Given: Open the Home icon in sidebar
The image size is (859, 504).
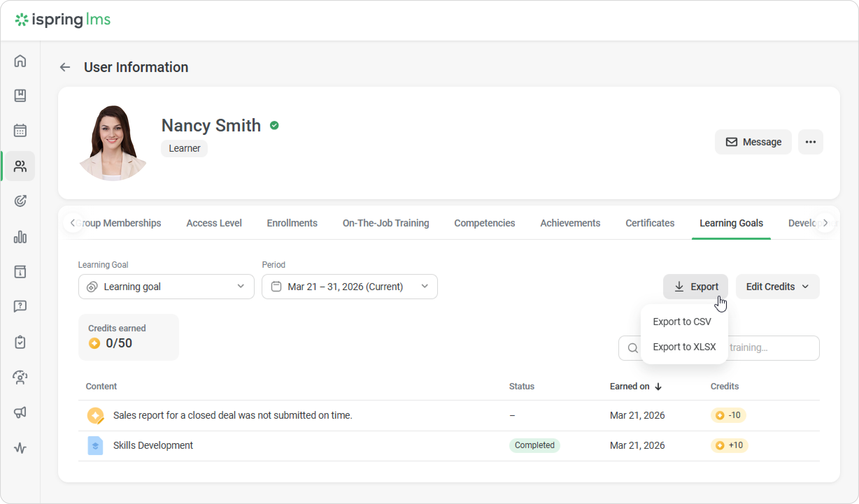Looking at the screenshot, I should coord(20,61).
